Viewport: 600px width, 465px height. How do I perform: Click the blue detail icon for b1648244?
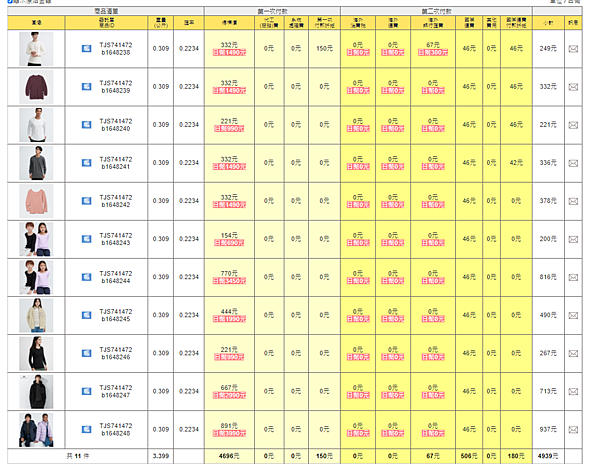86,277
